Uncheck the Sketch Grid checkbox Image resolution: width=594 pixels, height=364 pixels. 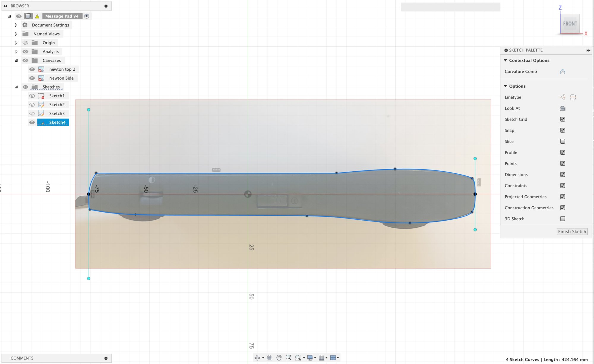pos(563,119)
